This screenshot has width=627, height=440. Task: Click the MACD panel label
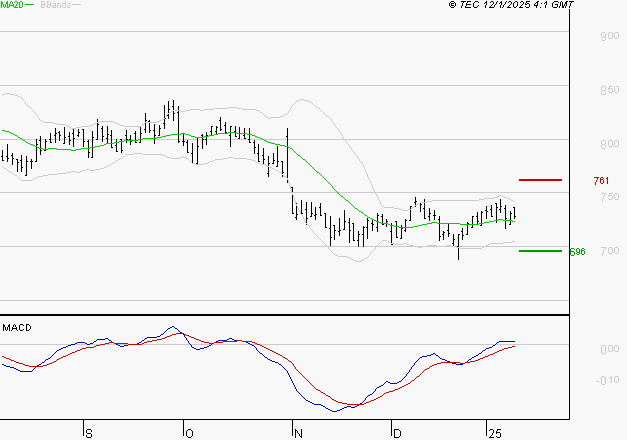(17, 328)
